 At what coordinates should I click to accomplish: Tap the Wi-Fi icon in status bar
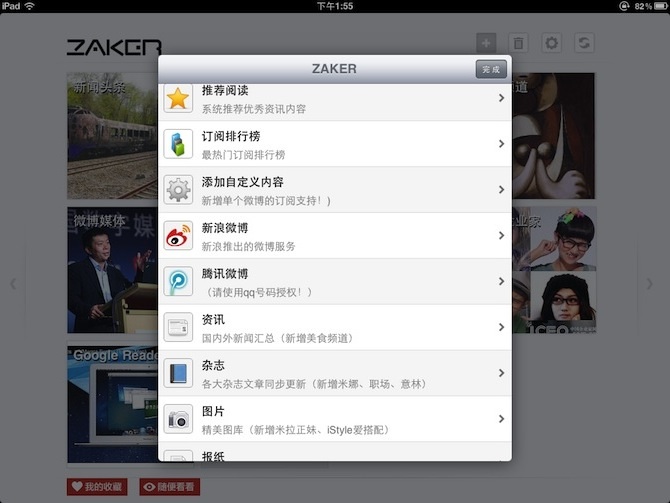pyautogui.click(x=29, y=6)
